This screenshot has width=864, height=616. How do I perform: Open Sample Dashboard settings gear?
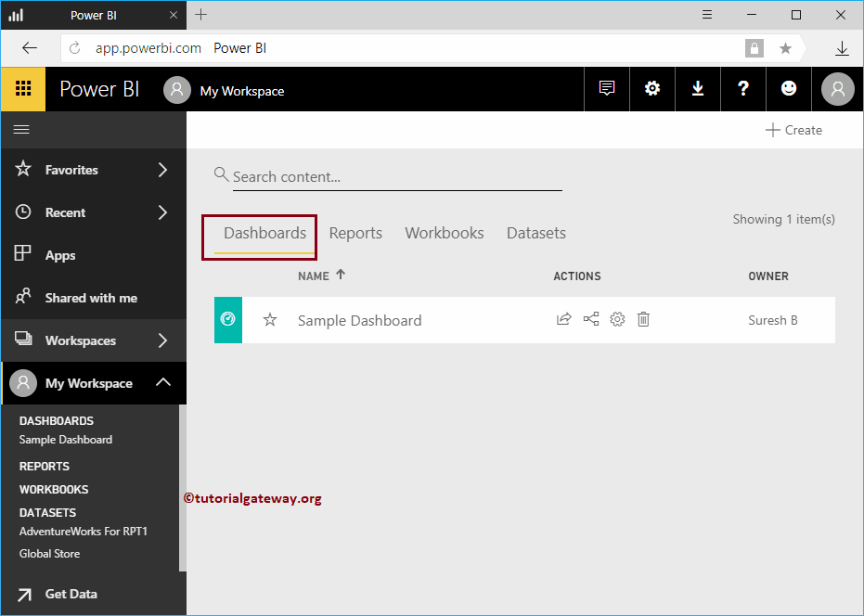[617, 319]
